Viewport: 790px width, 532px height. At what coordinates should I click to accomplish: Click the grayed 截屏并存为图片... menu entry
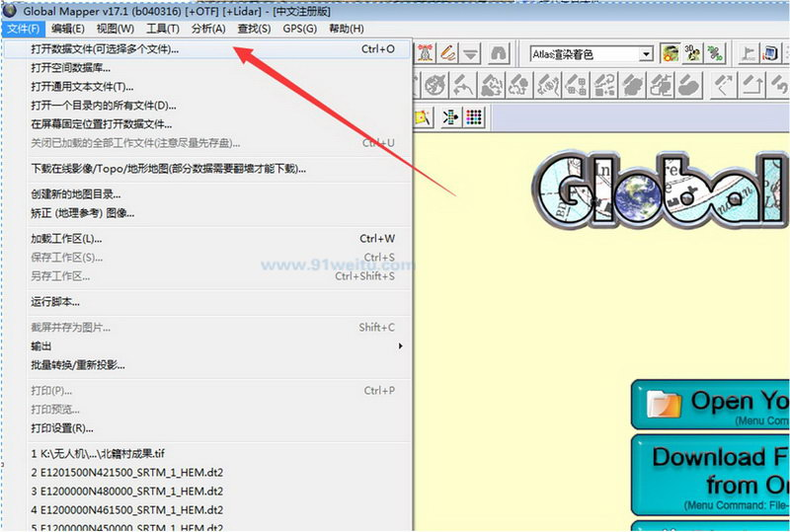pos(207,328)
